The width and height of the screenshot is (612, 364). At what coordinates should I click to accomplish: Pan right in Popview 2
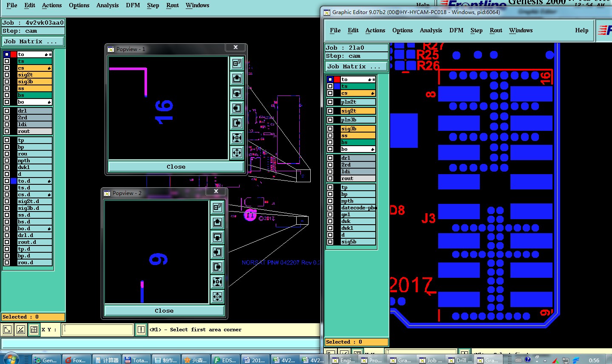click(218, 267)
